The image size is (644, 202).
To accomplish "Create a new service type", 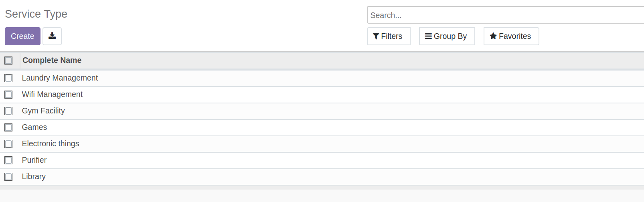I will pyautogui.click(x=22, y=36).
